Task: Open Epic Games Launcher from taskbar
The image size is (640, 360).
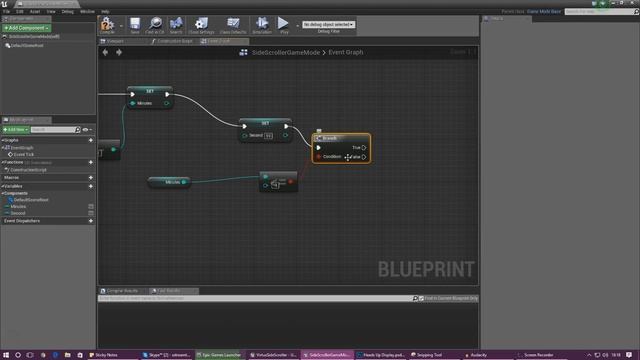Action: (219, 355)
